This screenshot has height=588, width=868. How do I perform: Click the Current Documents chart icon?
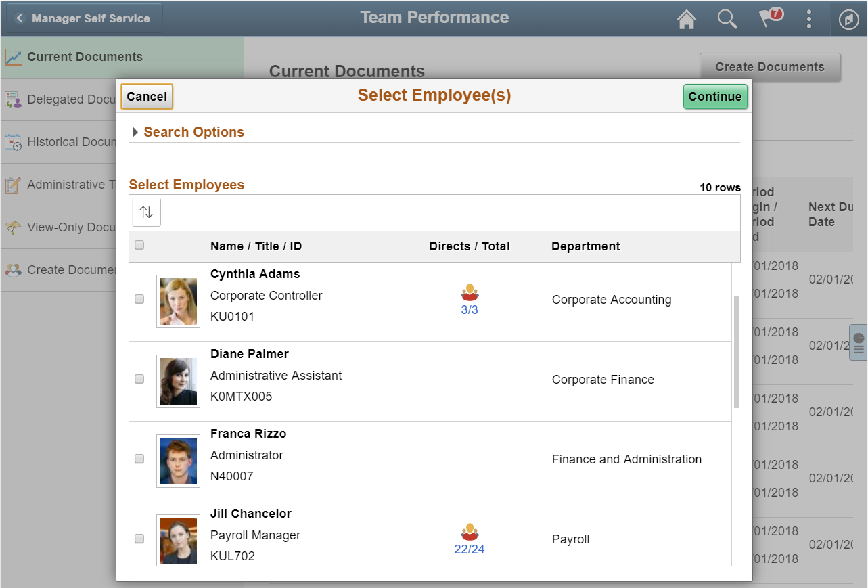coord(13,58)
